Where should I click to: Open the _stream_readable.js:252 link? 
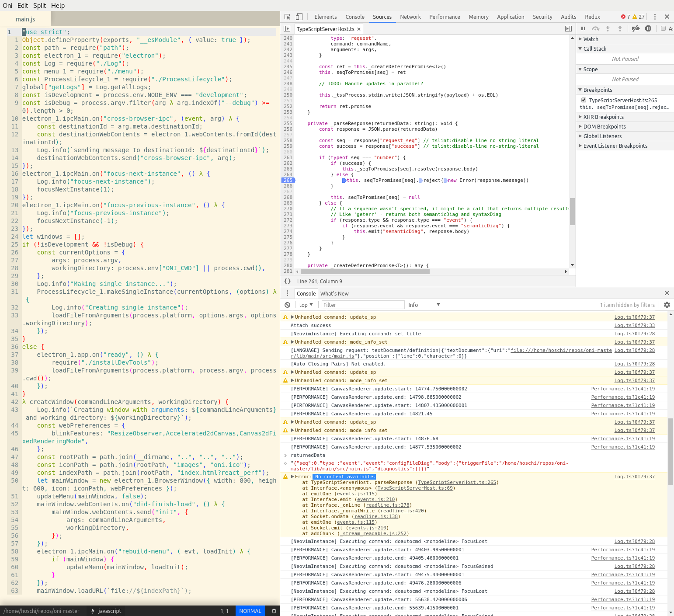pyautogui.click(x=373, y=533)
